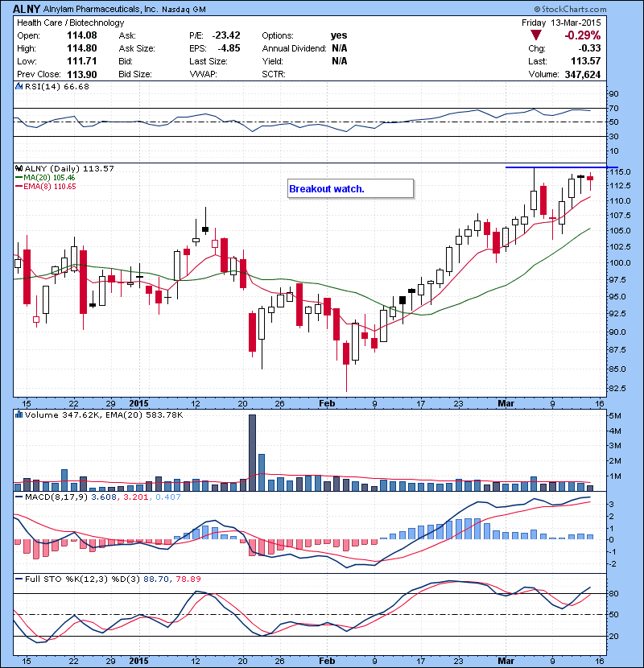Click the MACD value 3.608
644x668 pixels.
[104, 497]
